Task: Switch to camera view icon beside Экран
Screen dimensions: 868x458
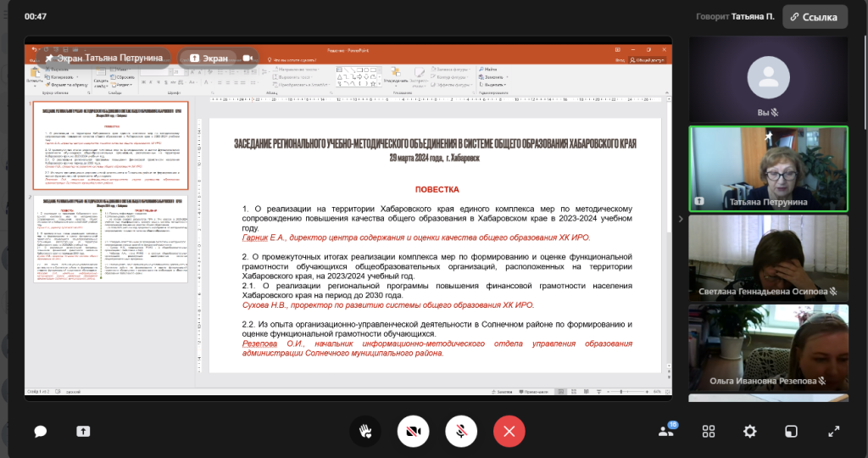Action: [248, 58]
